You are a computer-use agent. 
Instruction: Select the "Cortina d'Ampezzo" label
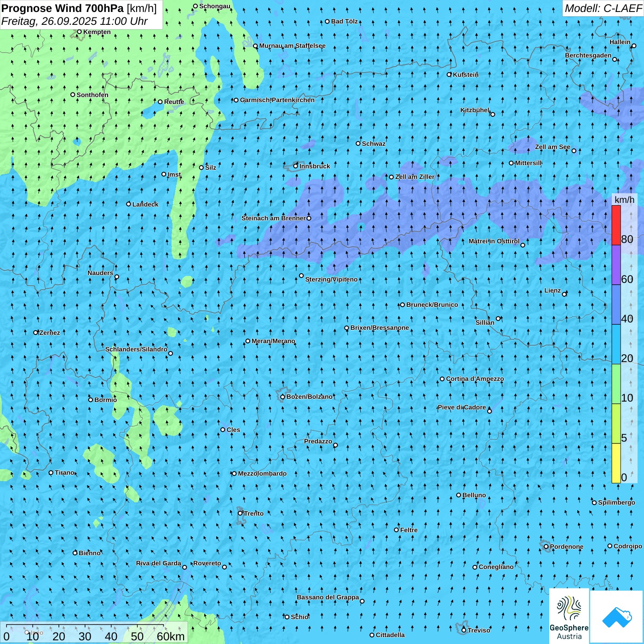[x=475, y=379]
